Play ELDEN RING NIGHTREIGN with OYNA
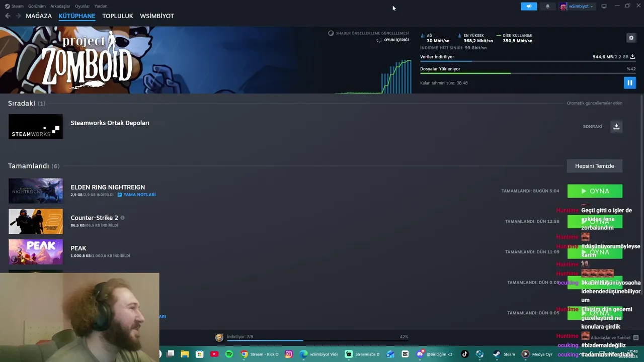Screen dimensions: 644x362 tap(595, 191)
